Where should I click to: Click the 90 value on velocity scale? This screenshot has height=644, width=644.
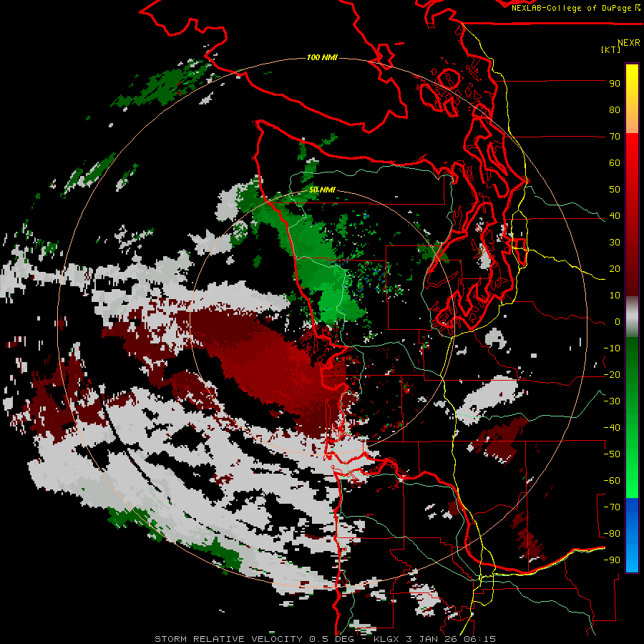coord(615,84)
